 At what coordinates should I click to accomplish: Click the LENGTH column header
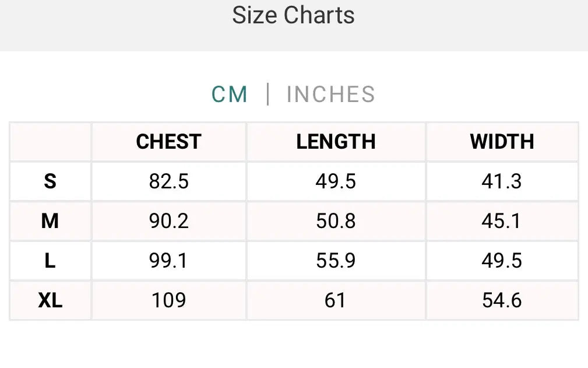coord(336,142)
